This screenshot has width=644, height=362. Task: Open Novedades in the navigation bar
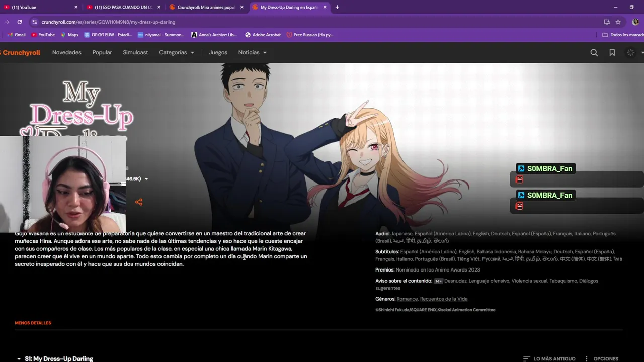(67, 52)
